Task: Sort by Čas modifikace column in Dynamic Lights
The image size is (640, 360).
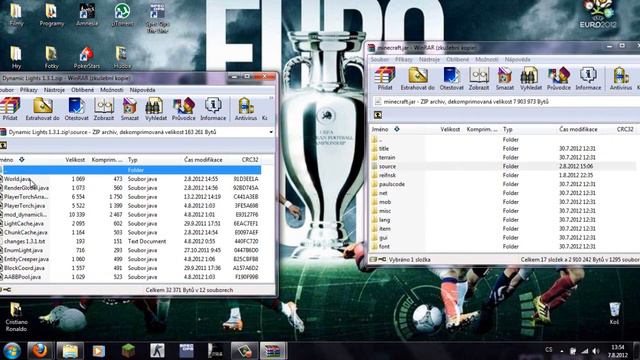Action: click(203, 160)
